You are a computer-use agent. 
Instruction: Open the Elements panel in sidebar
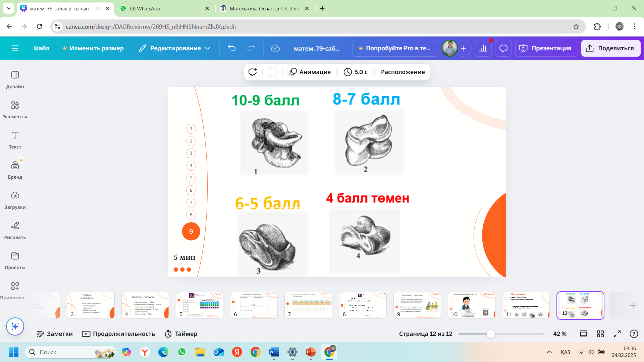15,110
